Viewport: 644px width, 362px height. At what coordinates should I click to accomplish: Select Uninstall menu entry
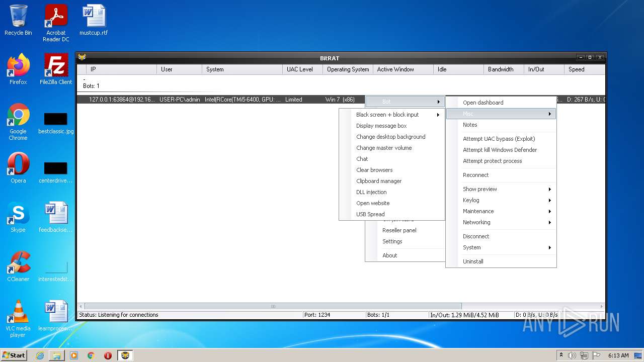(x=501, y=261)
